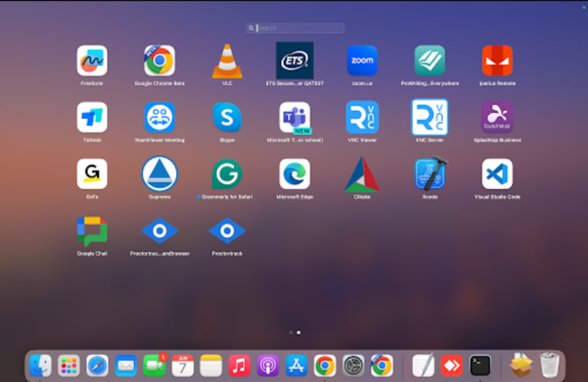Open FaceTime with notification badge
Screen dimensions: 588x382
pos(154,365)
